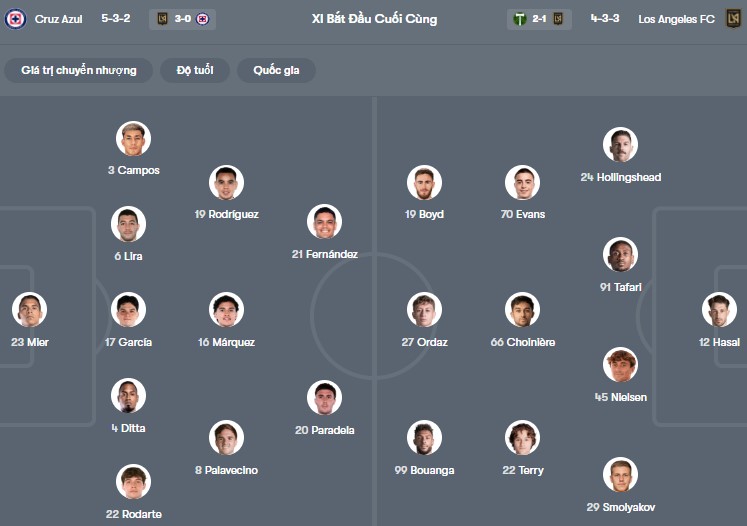Open Bouanga's player photo
Screen dimensions: 747x526
point(424,438)
